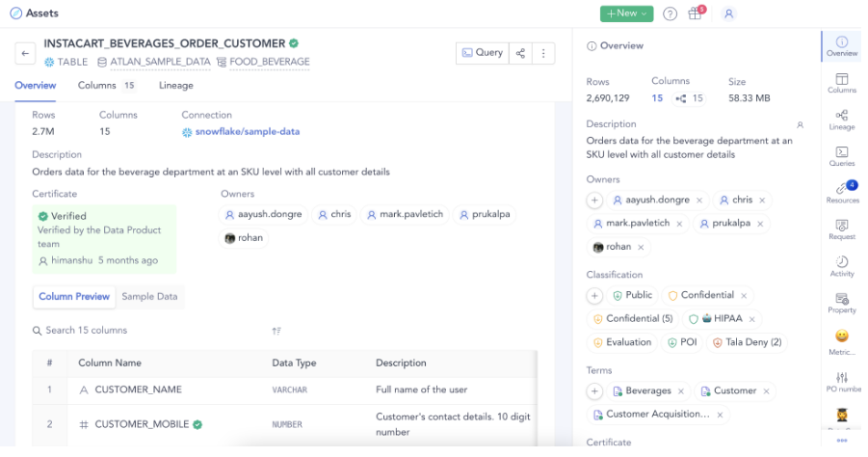Switch to the Sample Data tab
The width and height of the screenshot is (868, 457).
coord(149,296)
